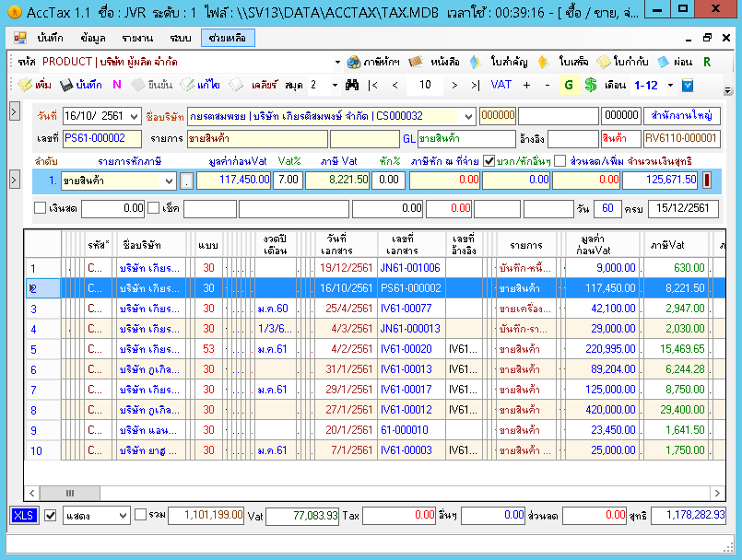The height and width of the screenshot is (560, 742).
Task: Check the รวม checkbox in bottom bar
Action: (140, 515)
